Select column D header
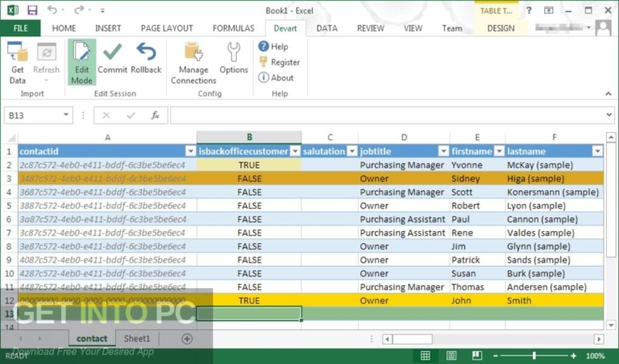 coord(404,137)
